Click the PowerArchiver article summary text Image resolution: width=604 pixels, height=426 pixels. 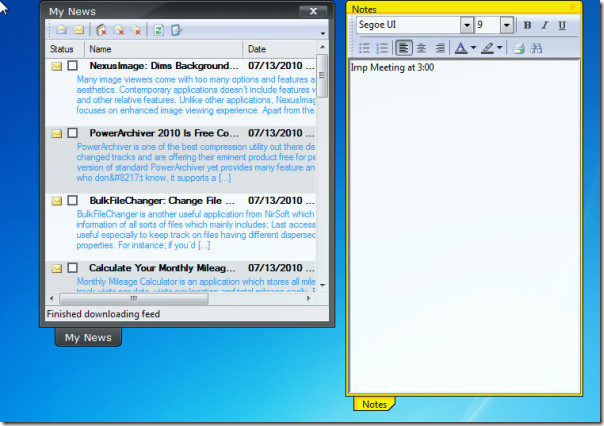[x=196, y=162]
